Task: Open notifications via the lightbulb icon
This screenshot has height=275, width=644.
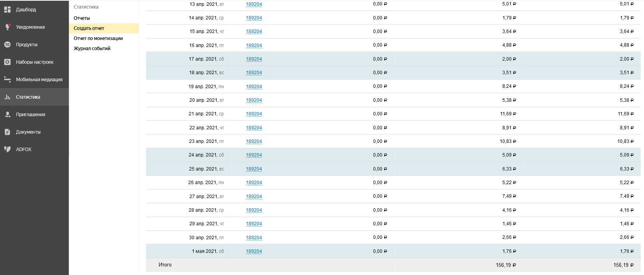Action: pyautogui.click(x=7, y=27)
